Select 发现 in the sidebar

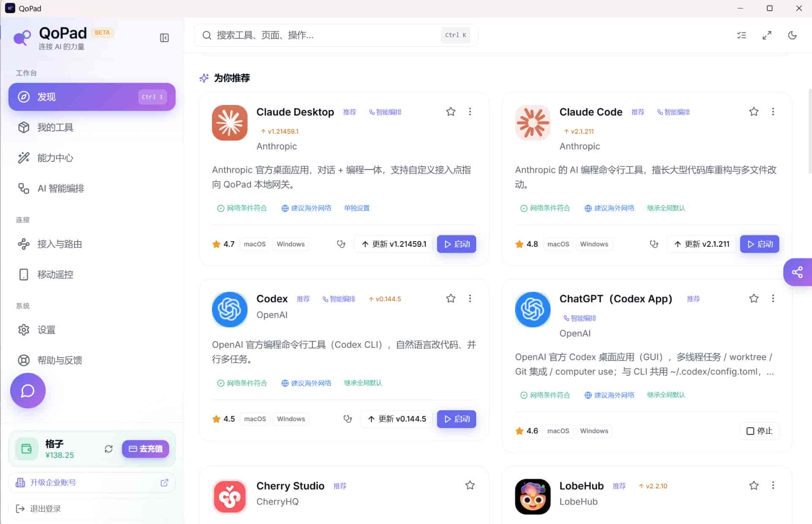[x=92, y=97]
